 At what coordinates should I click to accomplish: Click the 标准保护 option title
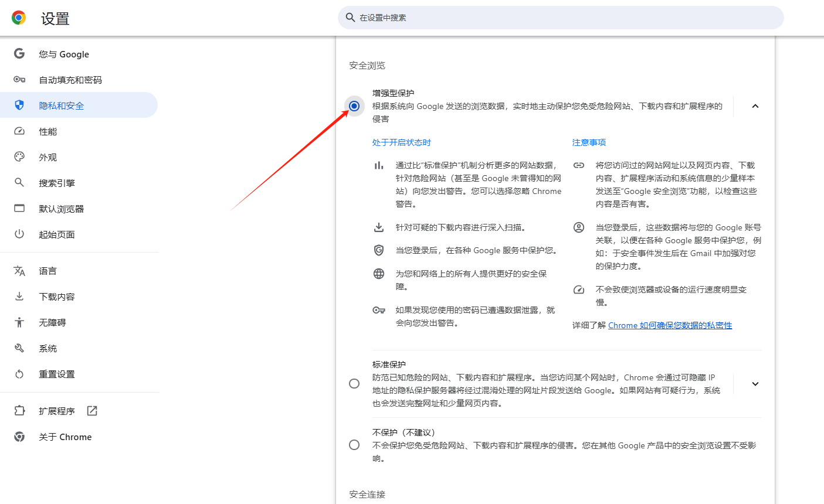point(389,365)
